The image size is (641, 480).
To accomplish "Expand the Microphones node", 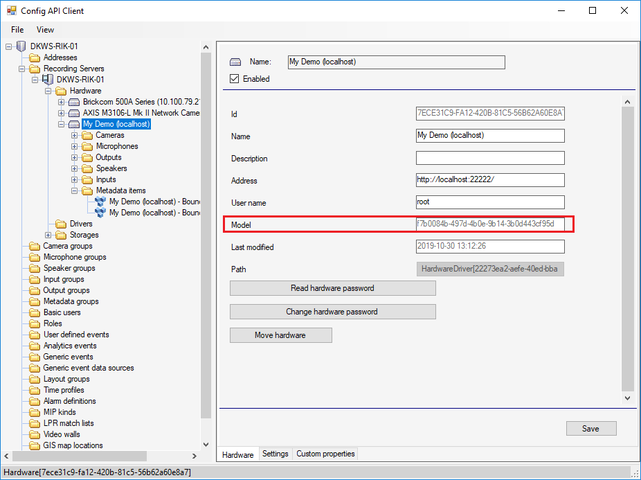I will click(74, 146).
